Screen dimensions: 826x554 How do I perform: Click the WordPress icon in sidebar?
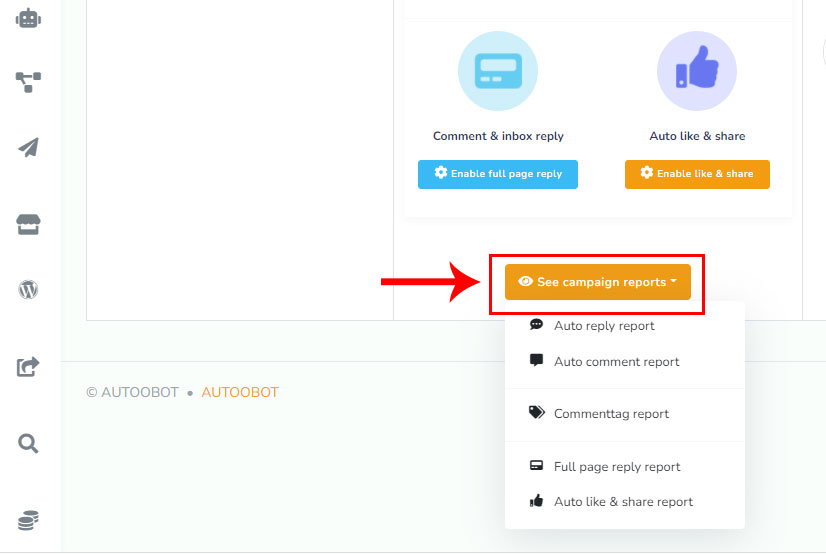coord(29,290)
